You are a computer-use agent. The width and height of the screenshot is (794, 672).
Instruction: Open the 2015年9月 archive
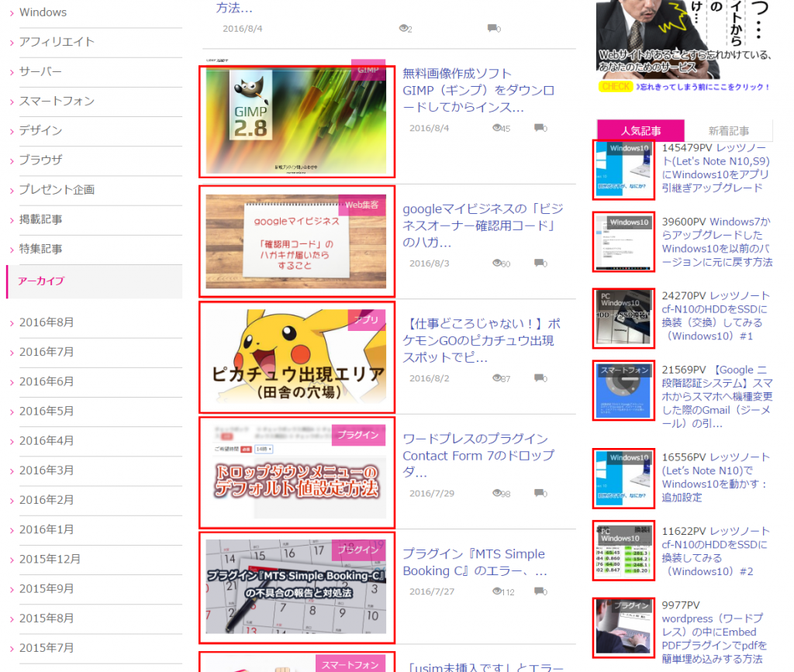[x=47, y=588]
